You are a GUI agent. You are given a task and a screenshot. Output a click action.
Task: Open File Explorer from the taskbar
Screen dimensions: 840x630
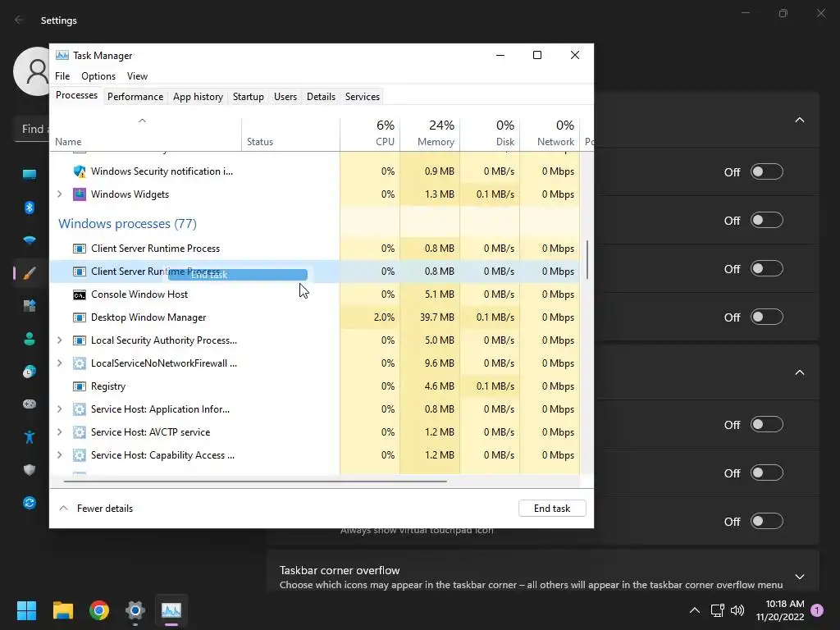(x=62, y=610)
